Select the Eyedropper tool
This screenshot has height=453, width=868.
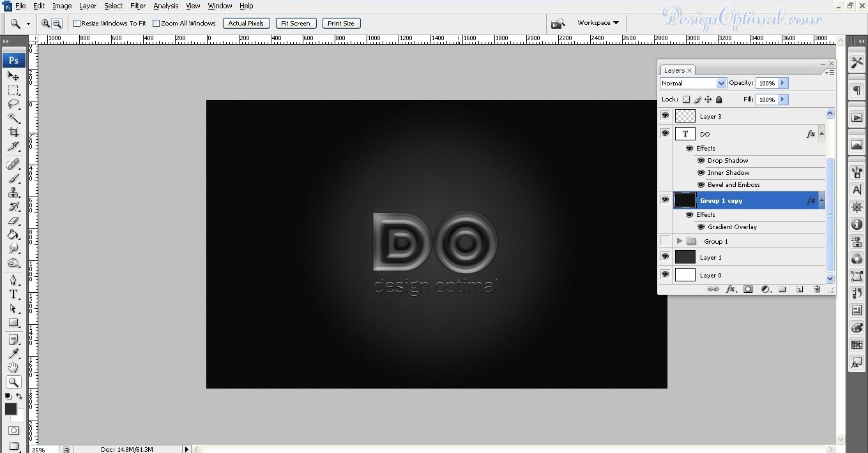pos(13,353)
